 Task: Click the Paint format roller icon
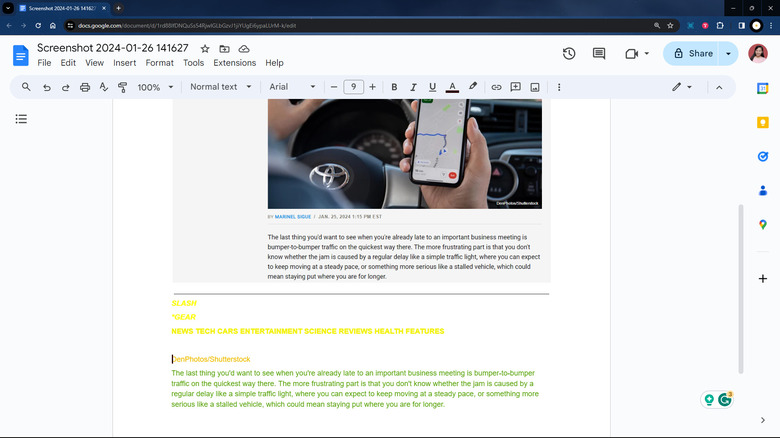point(122,87)
